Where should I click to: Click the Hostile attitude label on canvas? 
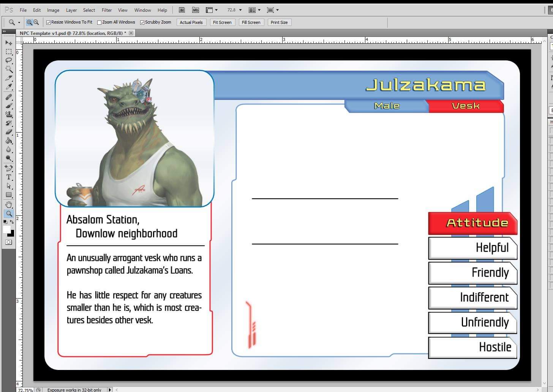click(x=495, y=347)
